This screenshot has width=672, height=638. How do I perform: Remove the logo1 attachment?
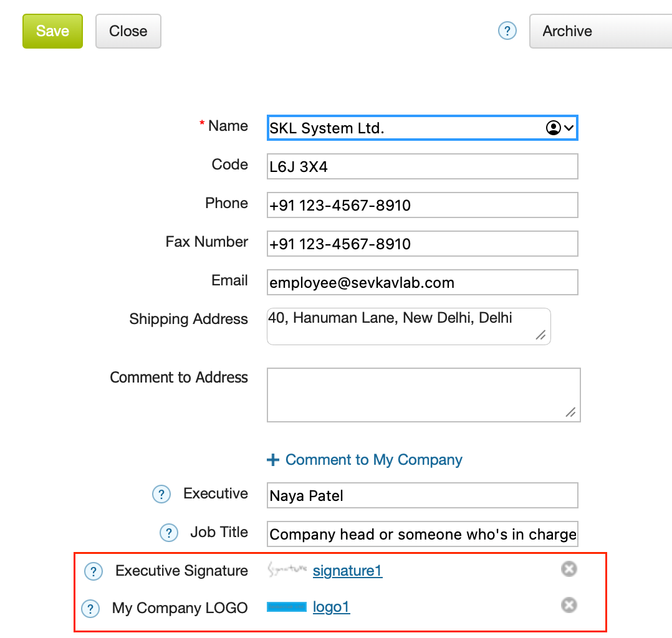coord(569,605)
